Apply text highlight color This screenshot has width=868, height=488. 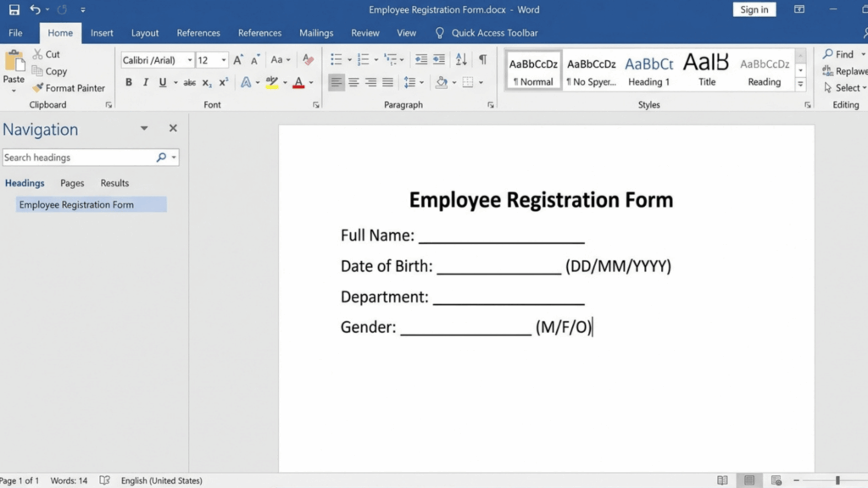(273, 82)
